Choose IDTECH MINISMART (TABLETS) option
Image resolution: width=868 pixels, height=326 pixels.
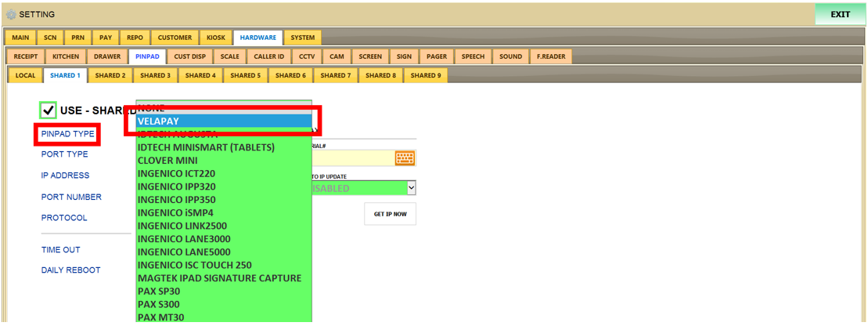(224, 147)
